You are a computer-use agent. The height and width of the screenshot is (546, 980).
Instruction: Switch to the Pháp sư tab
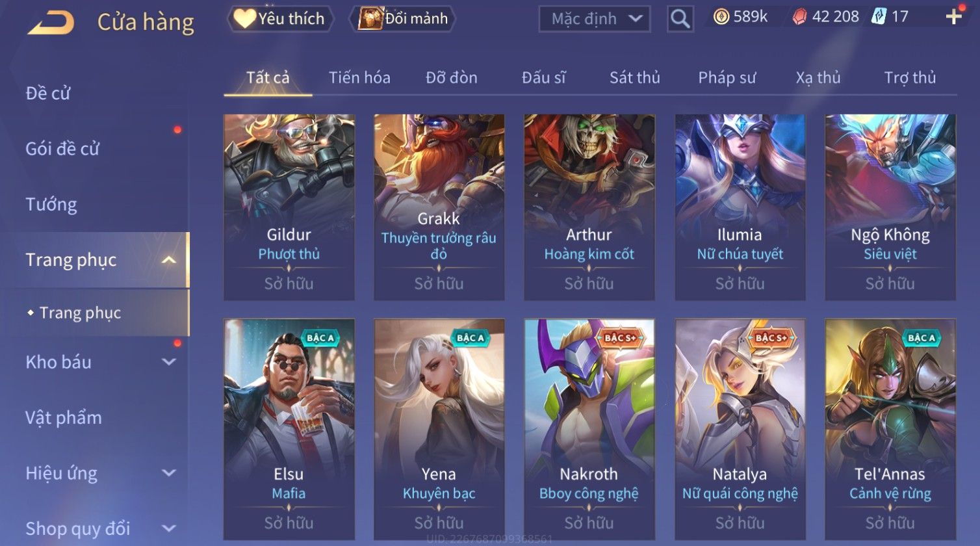point(727,78)
